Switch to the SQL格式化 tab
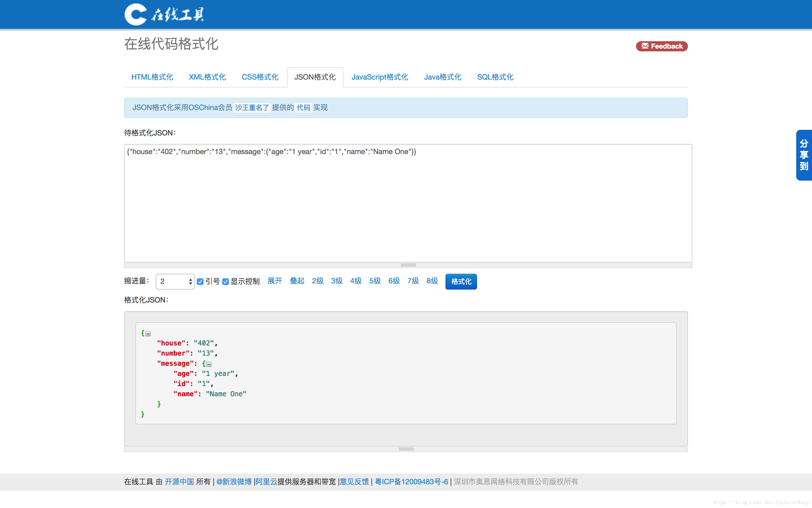The image size is (812, 508). [x=495, y=77]
